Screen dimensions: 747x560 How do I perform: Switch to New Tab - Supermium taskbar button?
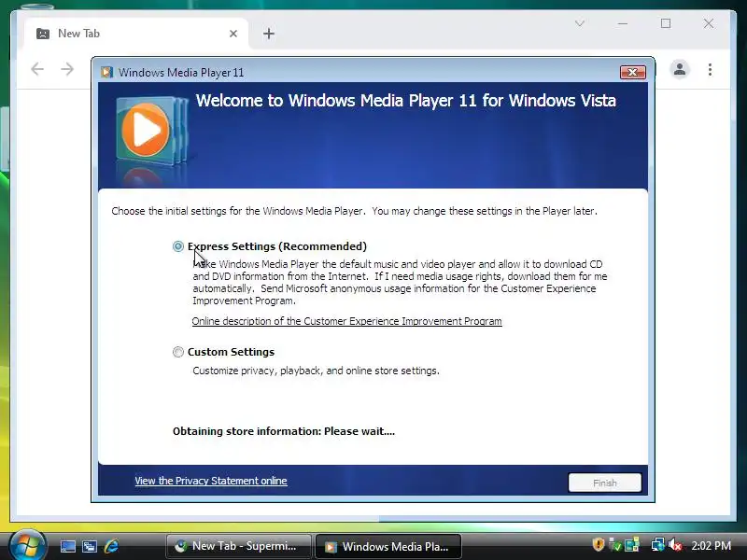pos(239,546)
